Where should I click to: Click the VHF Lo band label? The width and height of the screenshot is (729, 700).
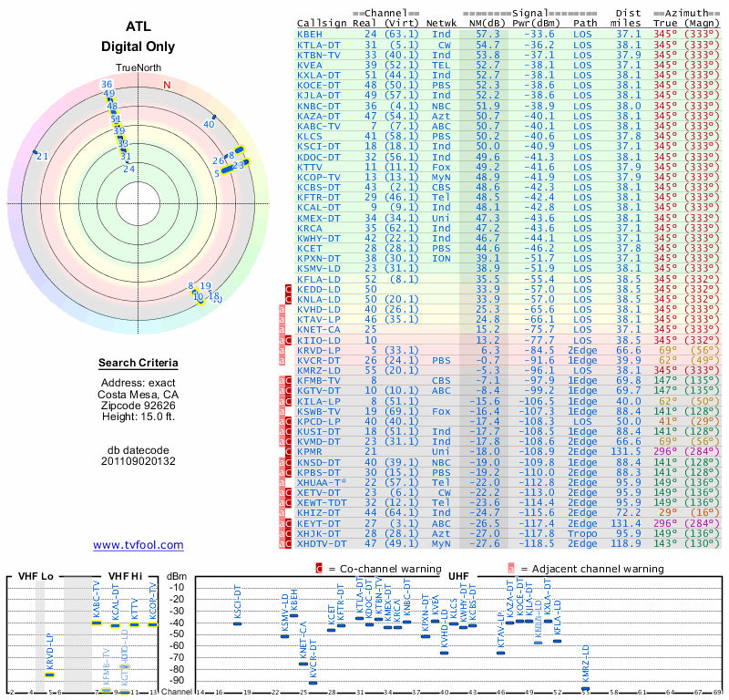[36, 576]
